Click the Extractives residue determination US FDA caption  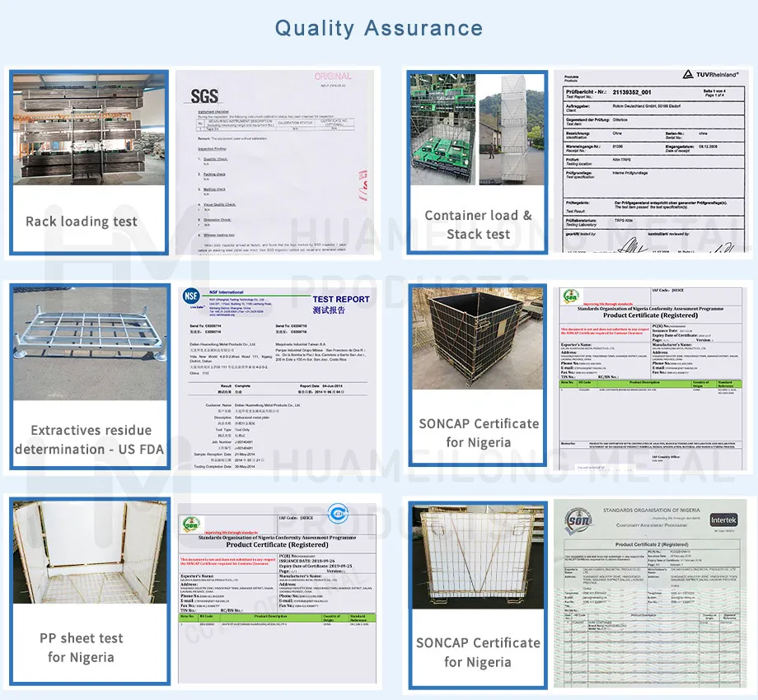[x=89, y=436]
